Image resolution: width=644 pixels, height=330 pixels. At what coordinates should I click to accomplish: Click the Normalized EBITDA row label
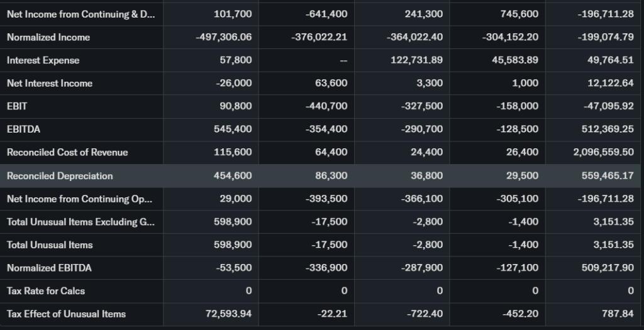tap(49, 268)
